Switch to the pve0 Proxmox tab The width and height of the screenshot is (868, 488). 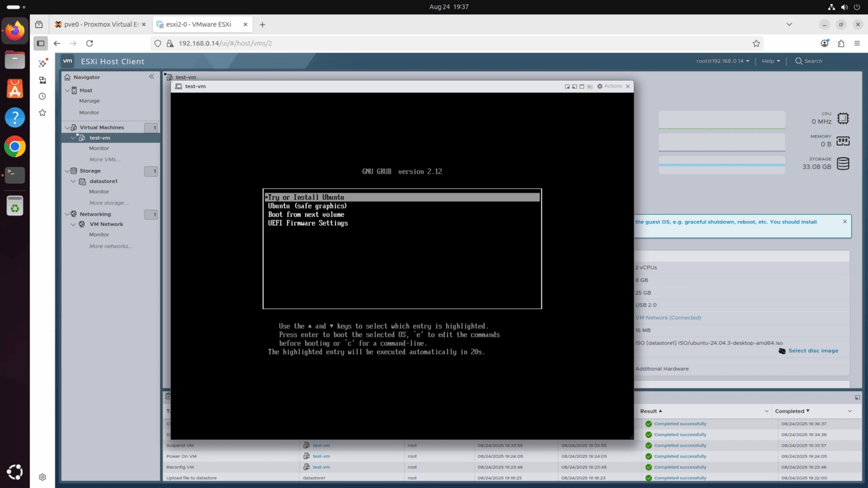100,24
